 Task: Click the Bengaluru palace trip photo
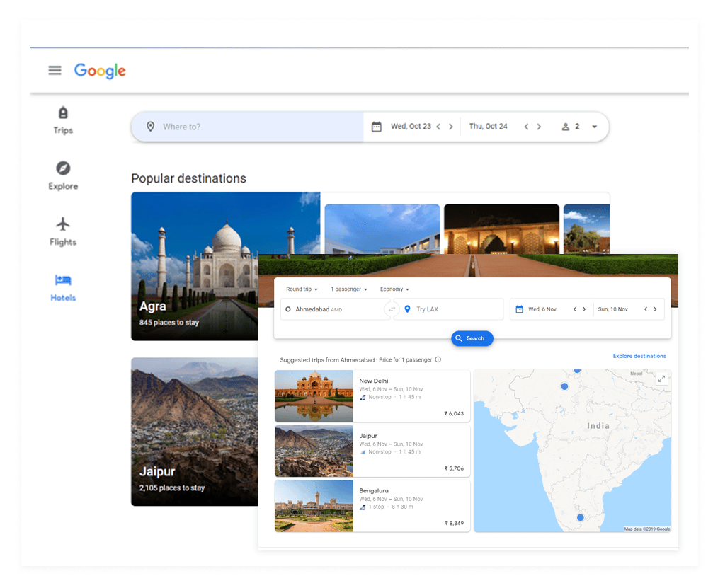click(x=314, y=506)
